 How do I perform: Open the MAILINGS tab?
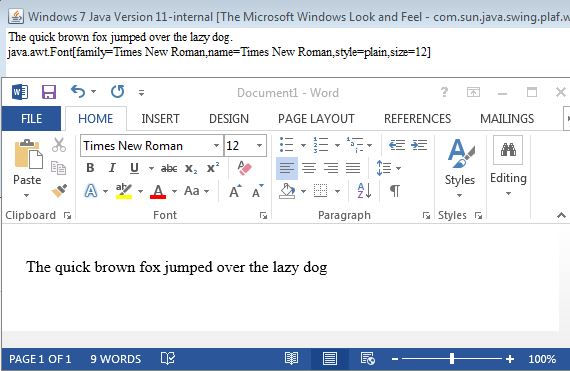click(x=507, y=118)
